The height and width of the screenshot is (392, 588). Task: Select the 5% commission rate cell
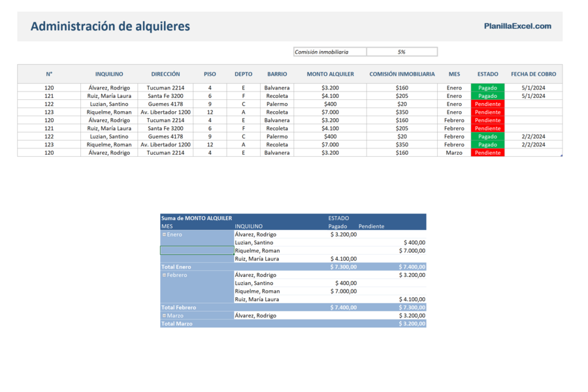tap(401, 52)
